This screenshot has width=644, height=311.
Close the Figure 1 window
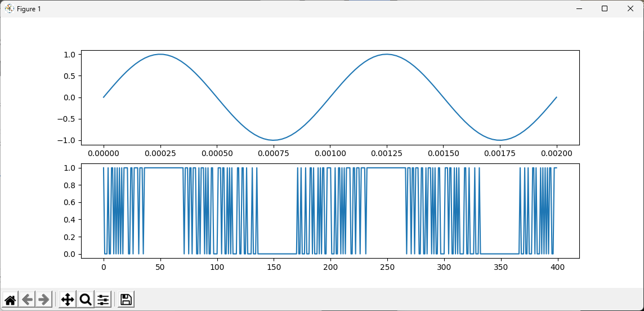coord(630,8)
